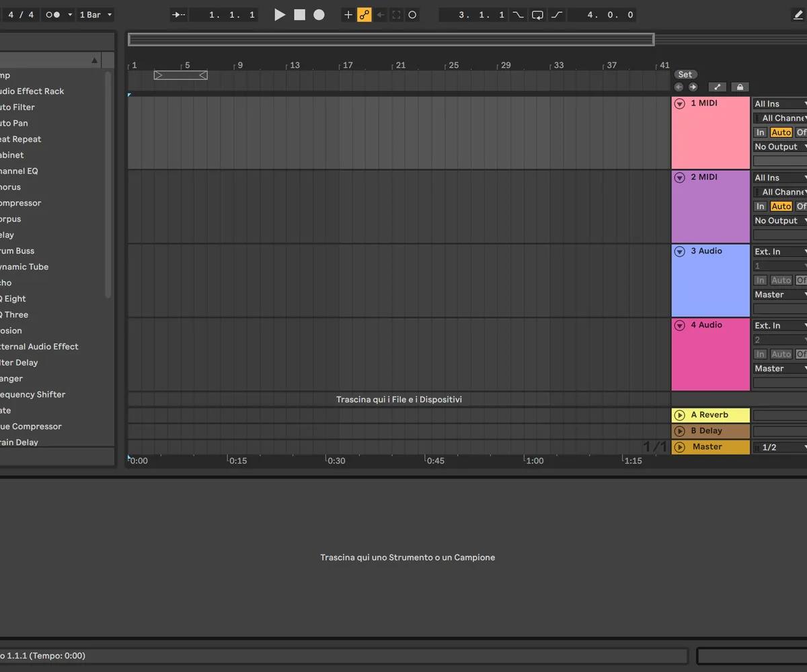Open the metronome settings dropdown arrow

pos(69,15)
